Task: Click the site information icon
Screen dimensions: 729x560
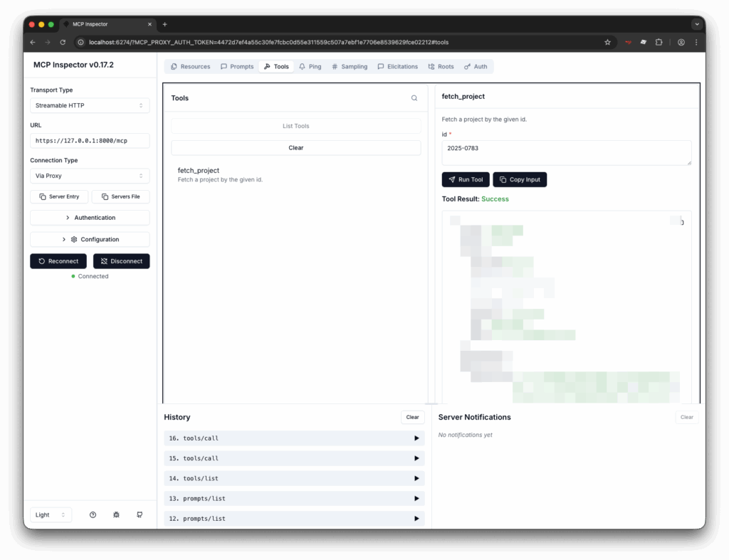Action: pos(80,42)
